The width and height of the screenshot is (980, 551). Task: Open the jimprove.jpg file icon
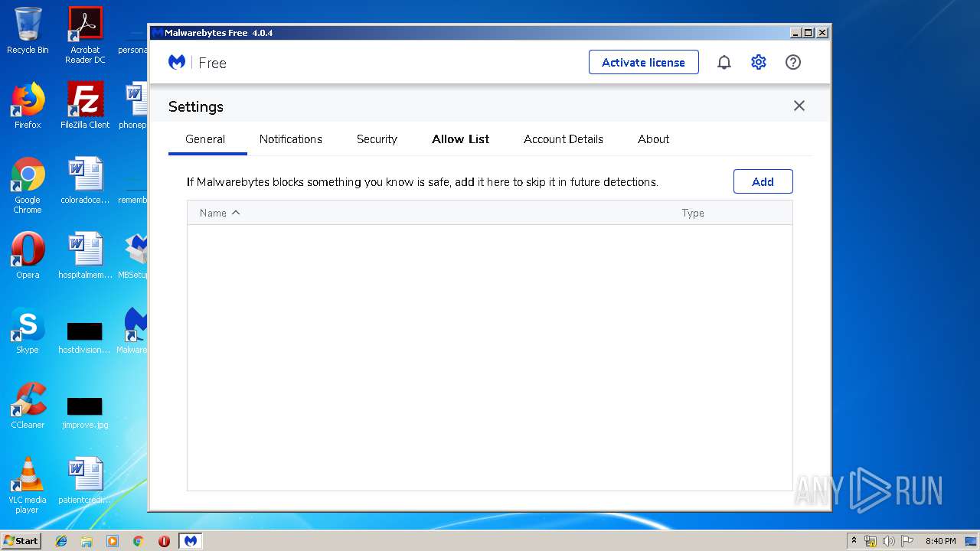pos(85,412)
